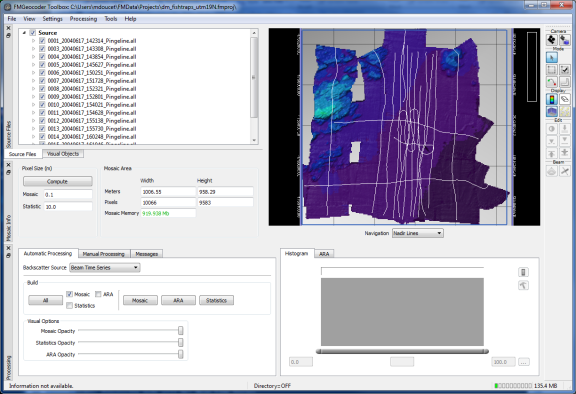Image resolution: width=576 pixels, height=394 pixels.
Task: Click the checkmark selection mode icon
Action: (x=565, y=70)
